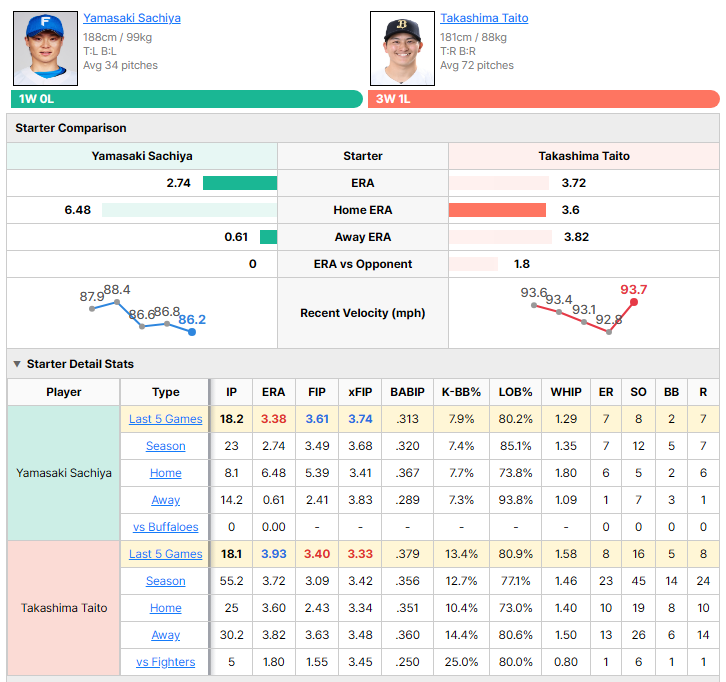Click the FIP column header
The height and width of the screenshot is (682, 726).
317,392
